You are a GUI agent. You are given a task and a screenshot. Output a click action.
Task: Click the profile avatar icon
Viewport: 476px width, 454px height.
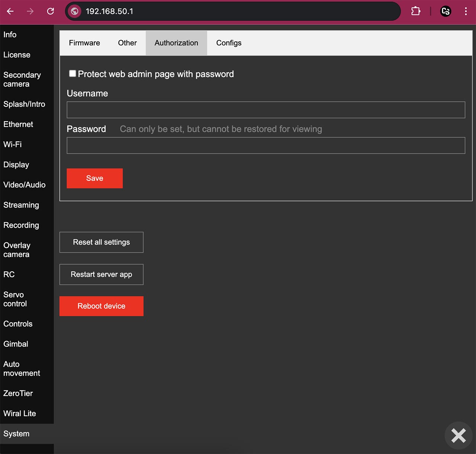point(446,11)
